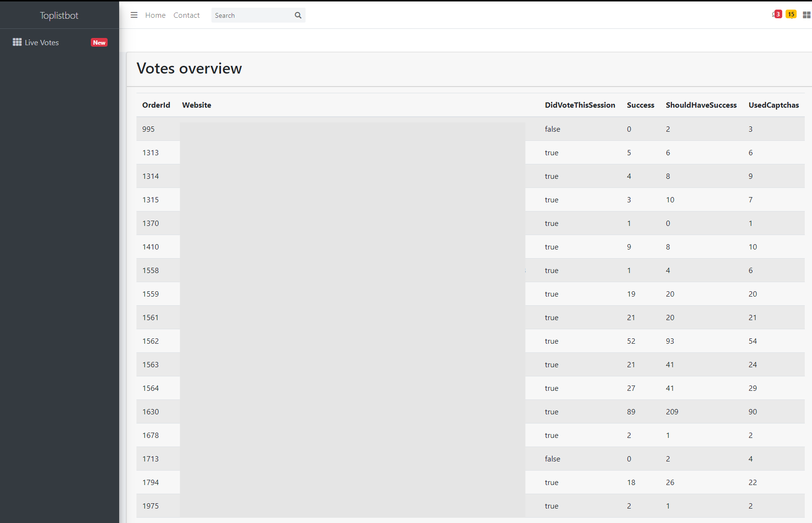Select order ID 1370 cell
This screenshot has width=812, height=523.
click(x=150, y=224)
